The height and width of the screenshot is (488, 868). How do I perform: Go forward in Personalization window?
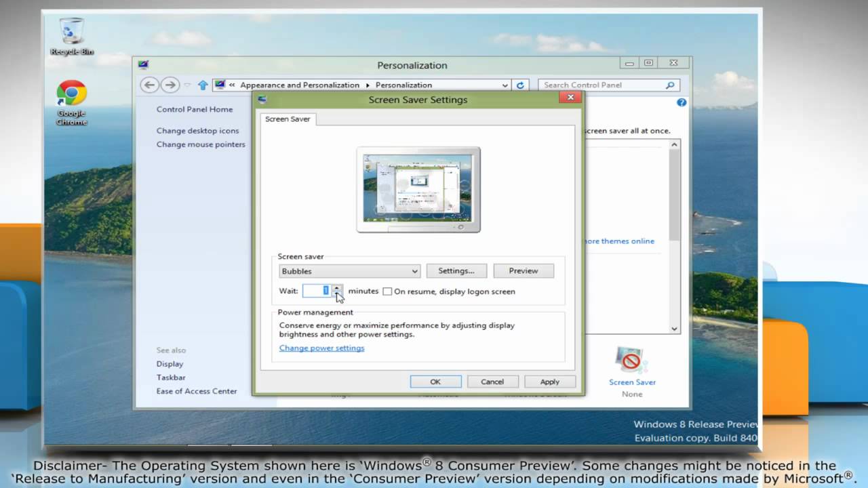click(170, 85)
